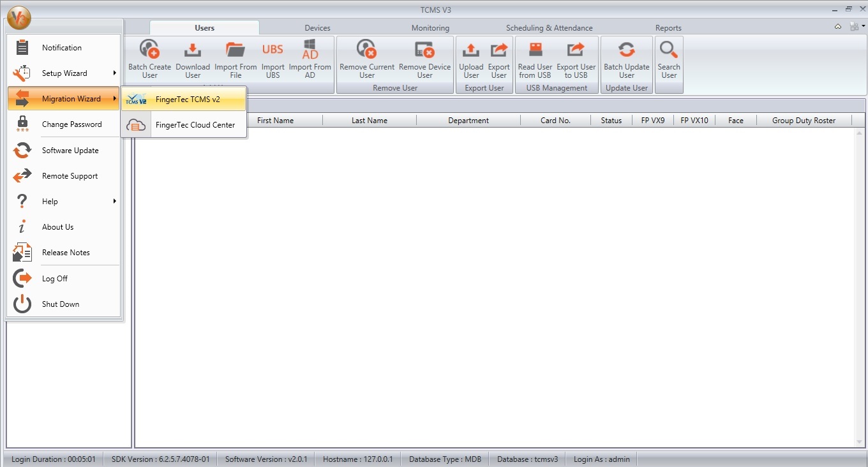
Task: Open the Monitoring ribbon tab
Action: click(430, 28)
